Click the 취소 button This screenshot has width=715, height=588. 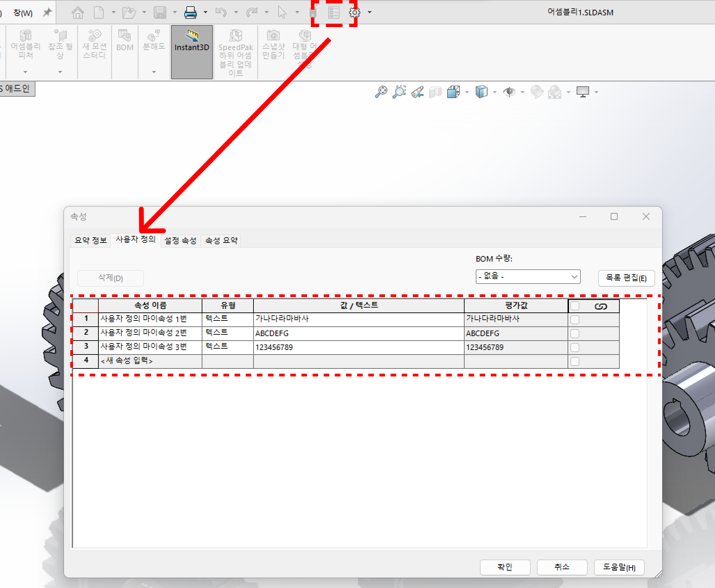pos(562,567)
